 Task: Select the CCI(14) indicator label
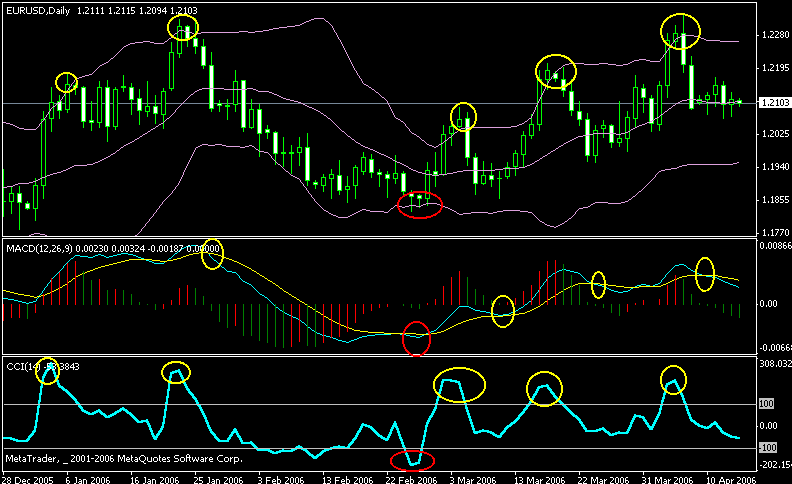23,366
